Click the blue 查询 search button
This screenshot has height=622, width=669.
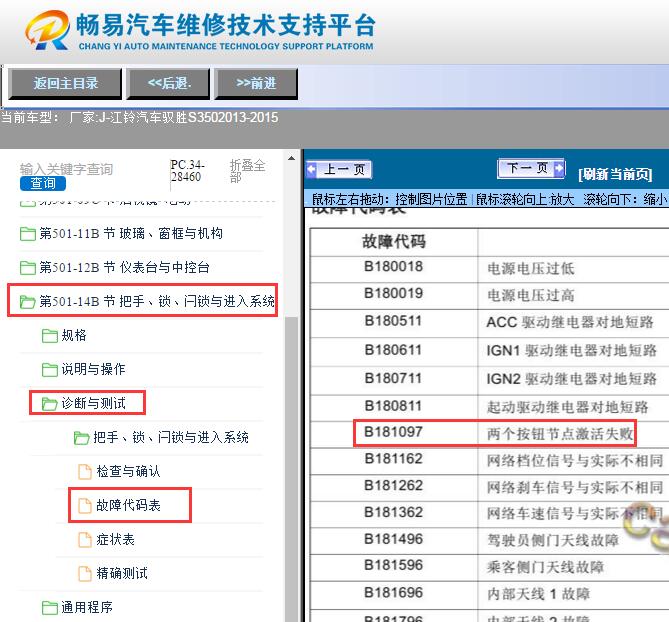[43, 183]
